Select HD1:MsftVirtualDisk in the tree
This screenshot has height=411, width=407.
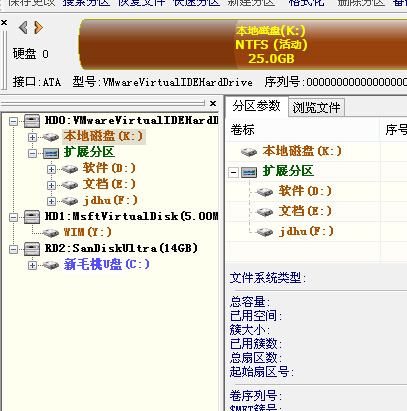[x=131, y=216]
